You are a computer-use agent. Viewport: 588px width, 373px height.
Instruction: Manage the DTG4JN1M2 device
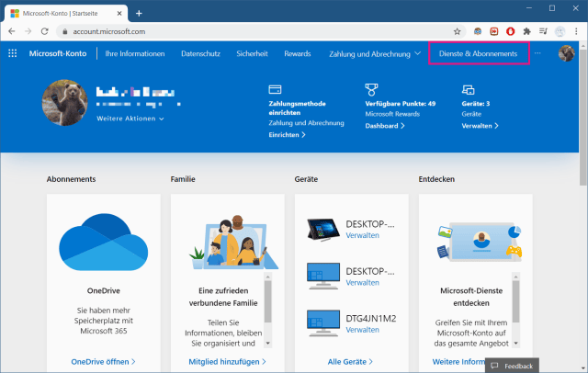point(362,330)
